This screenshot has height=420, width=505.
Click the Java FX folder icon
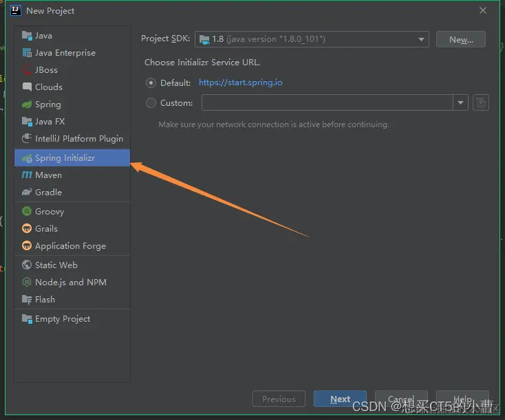(27, 122)
